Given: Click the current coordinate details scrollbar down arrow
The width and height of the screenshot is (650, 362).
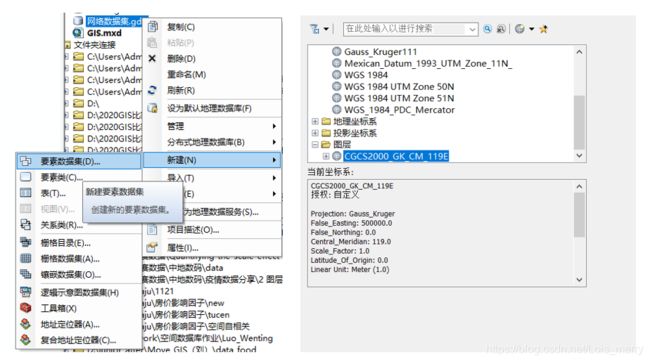Looking at the screenshot, I should pos(579,279).
